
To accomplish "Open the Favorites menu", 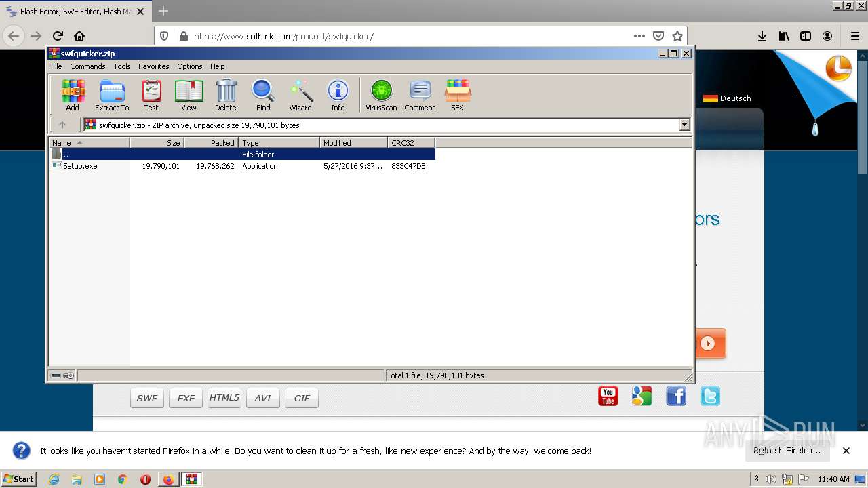I will click(x=154, y=66).
